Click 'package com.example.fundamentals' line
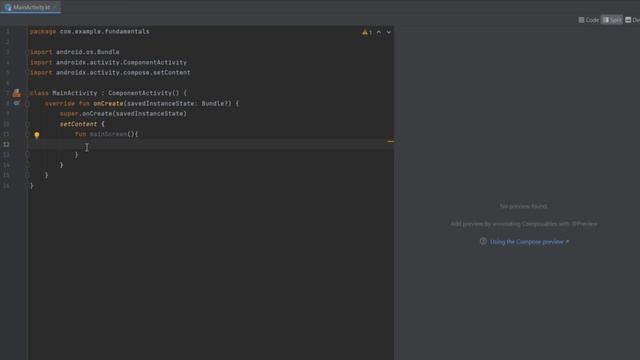Screen dimensions: 640x360 90,31
